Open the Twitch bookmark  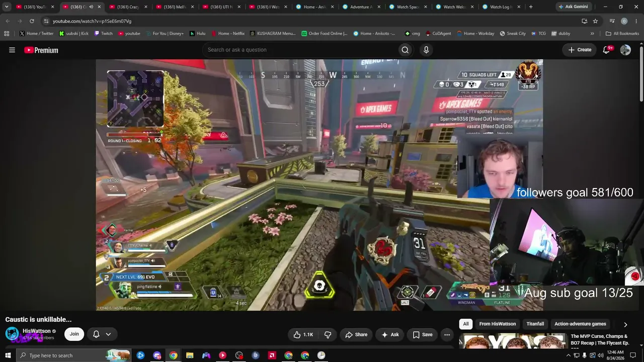point(103,34)
